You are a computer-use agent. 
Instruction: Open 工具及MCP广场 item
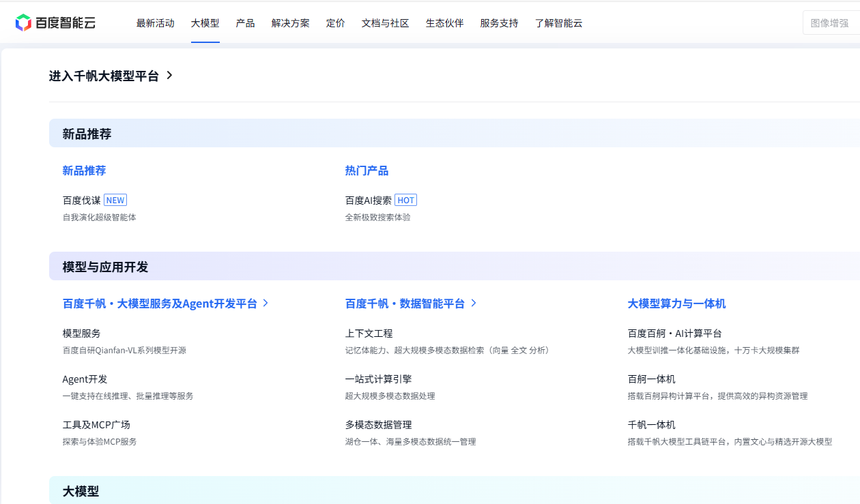[96, 425]
